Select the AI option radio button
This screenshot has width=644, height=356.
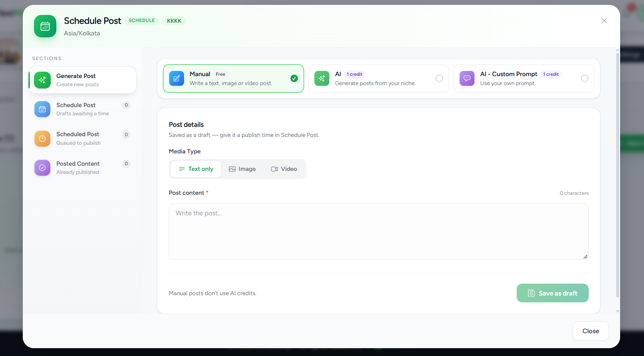pyautogui.click(x=439, y=78)
